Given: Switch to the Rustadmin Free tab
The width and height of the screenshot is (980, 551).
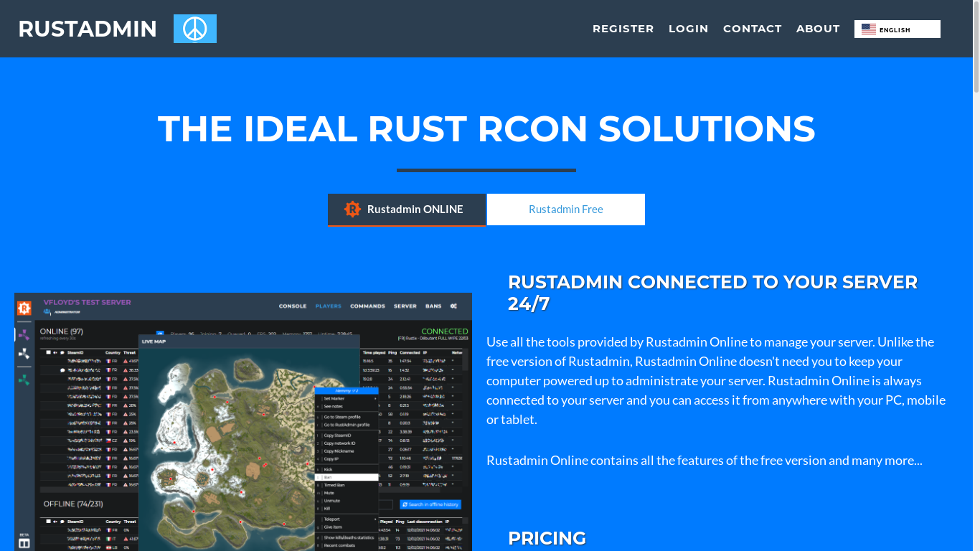Looking at the screenshot, I should tap(566, 209).
